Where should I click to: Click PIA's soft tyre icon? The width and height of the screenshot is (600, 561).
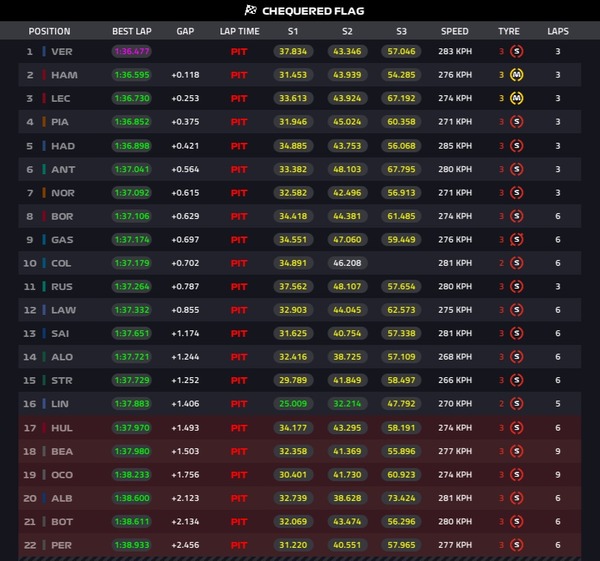[517, 122]
